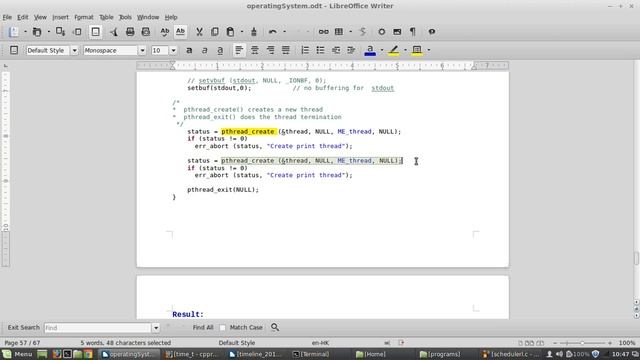640x360 pixels.
Task: Click the Insert Table icon
Action: 339,32
